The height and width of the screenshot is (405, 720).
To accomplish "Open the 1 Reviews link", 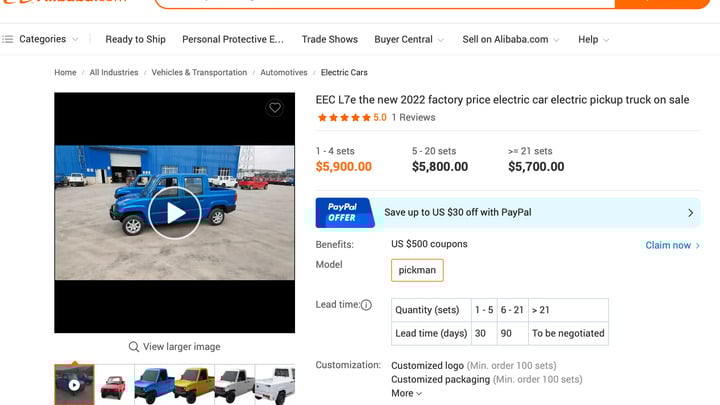I will coord(413,118).
